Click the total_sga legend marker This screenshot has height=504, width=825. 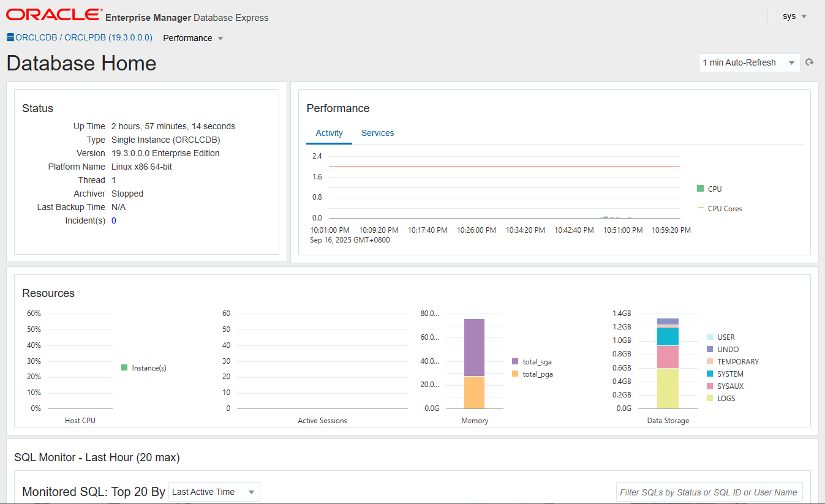click(514, 361)
